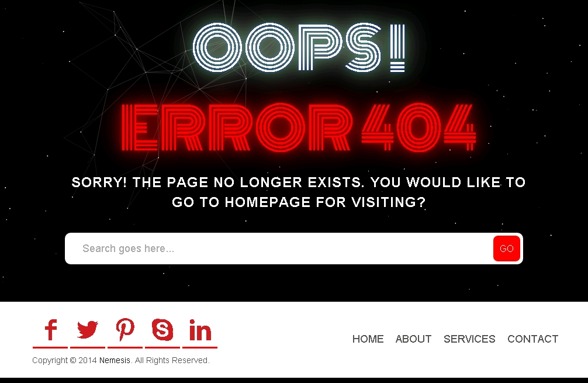Submit search with the red GO button

pyautogui.click(x=506, y=249)
